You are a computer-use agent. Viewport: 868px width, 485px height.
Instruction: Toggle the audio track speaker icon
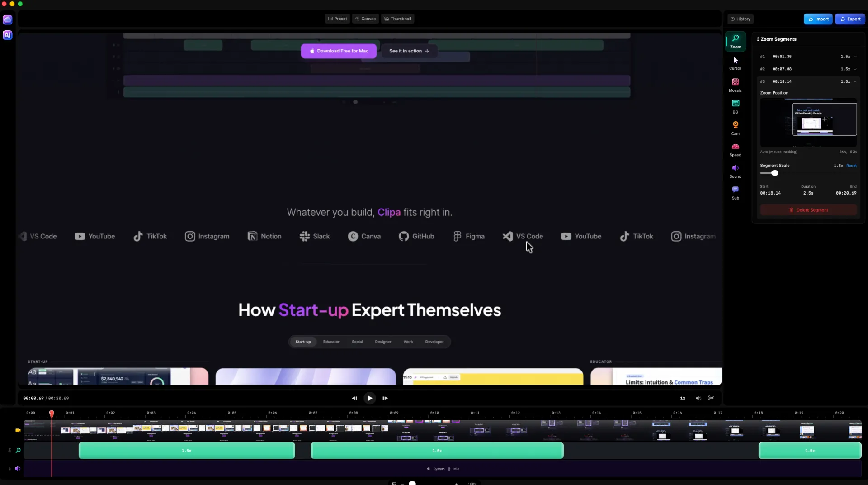click(x=18, y=469)
